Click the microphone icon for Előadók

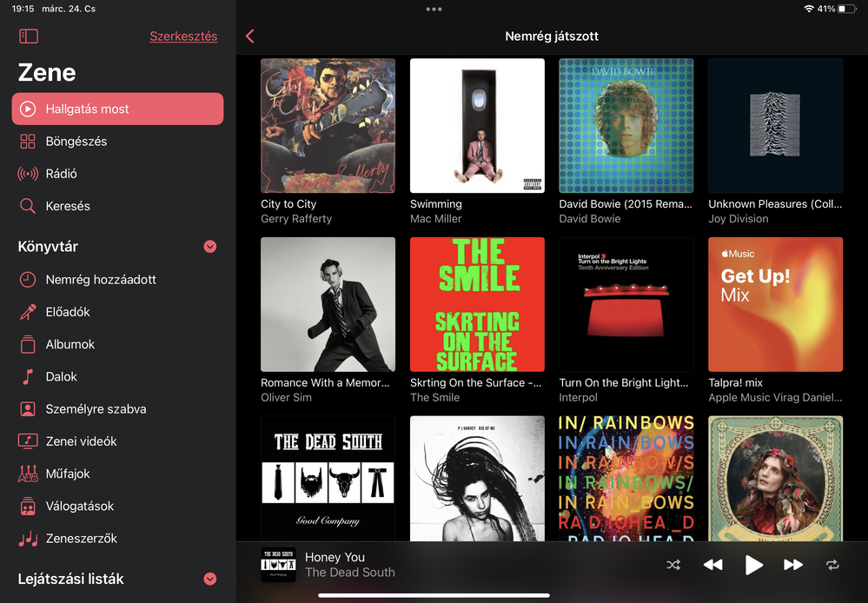(28, 312)
